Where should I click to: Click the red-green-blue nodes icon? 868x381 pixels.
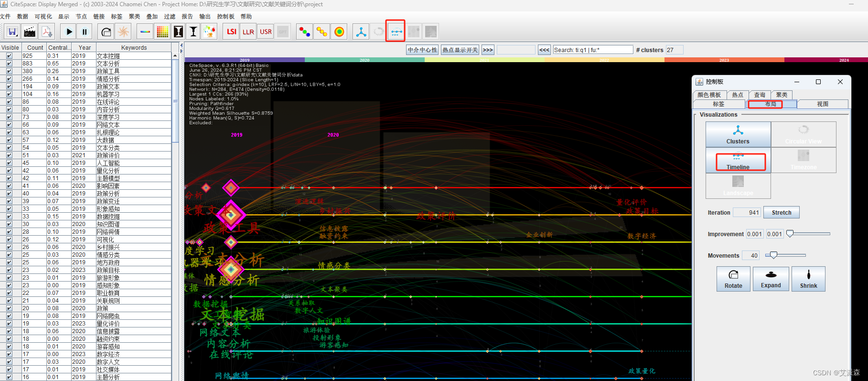304,32
